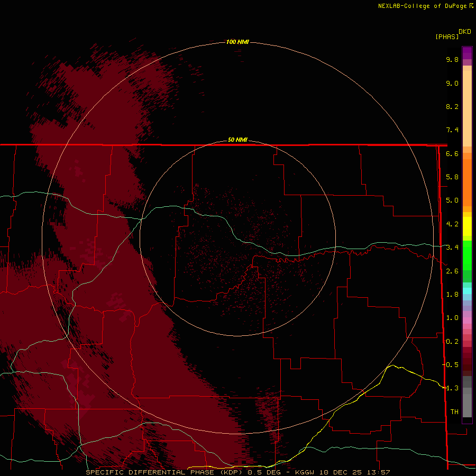Screen dimensions: 476x476
Task: Click the 50 NMI range ring label
Action: click(237, 140)
